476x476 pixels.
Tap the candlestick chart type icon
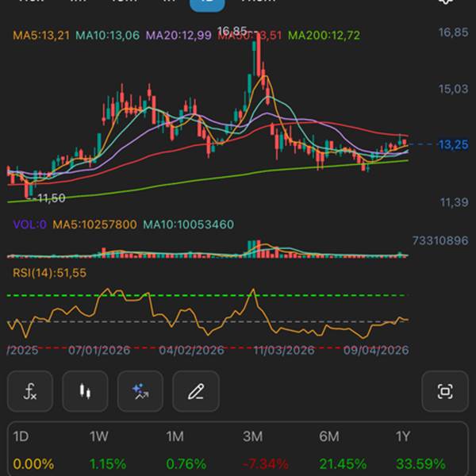85,391
